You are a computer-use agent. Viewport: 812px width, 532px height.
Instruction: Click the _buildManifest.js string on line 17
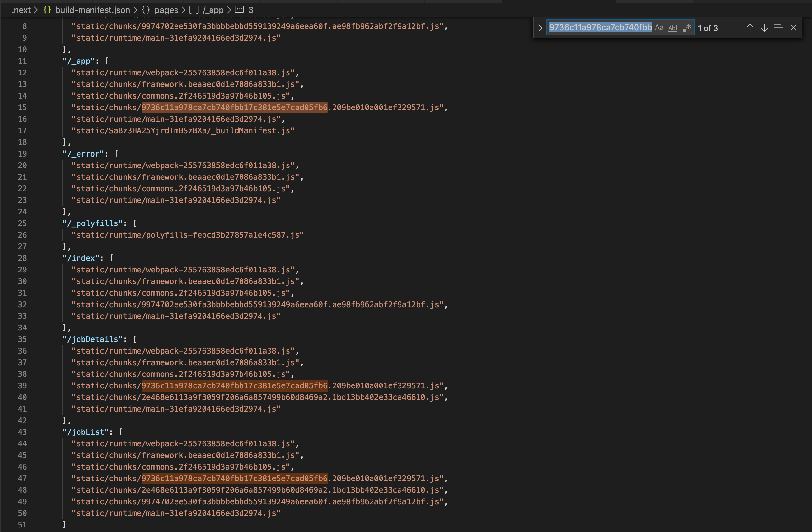[x=183, y=131]
